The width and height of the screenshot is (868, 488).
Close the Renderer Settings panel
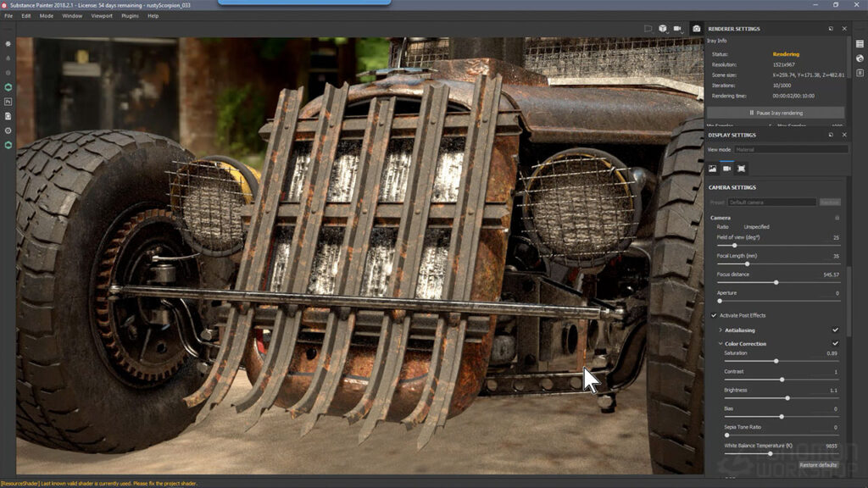point(844,28)
